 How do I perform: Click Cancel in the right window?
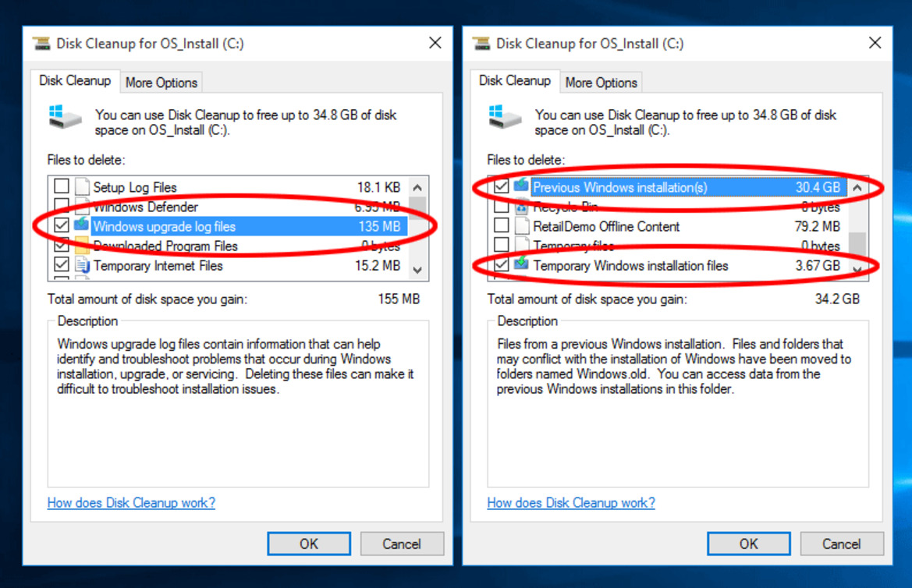point(842,544)
